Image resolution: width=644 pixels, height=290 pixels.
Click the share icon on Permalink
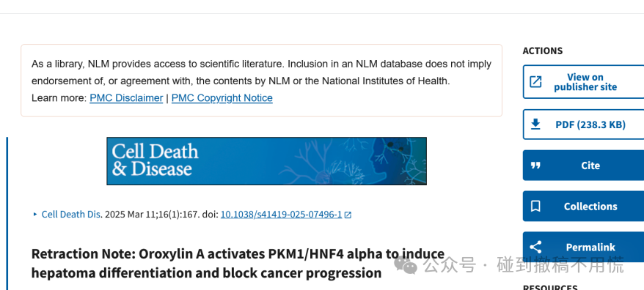click(x=535, y=247)
